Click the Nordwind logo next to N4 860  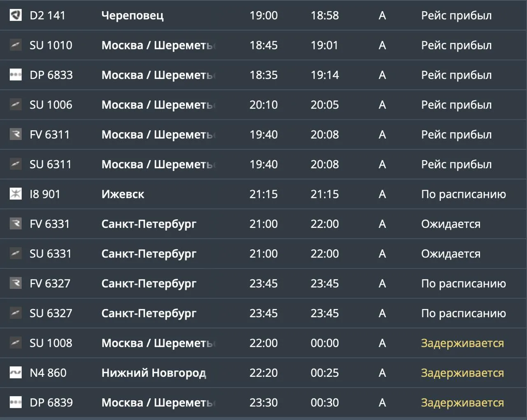point(16,373)
